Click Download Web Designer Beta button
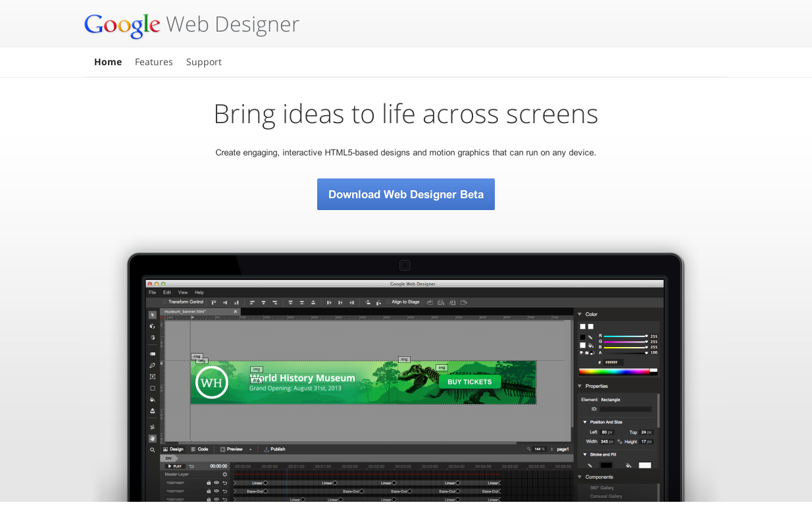The width and height of the screenshot is (812, 513). (x=406, y=194)
